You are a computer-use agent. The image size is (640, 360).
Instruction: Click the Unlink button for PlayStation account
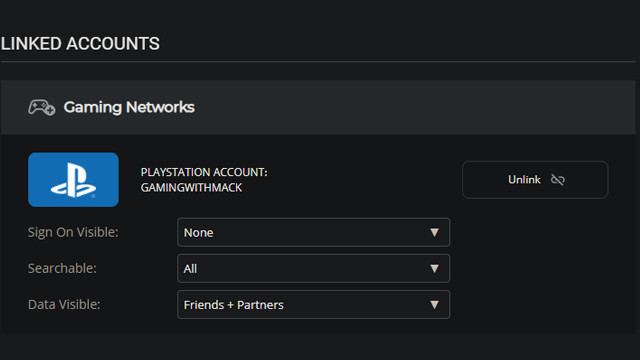coord(535,180)
